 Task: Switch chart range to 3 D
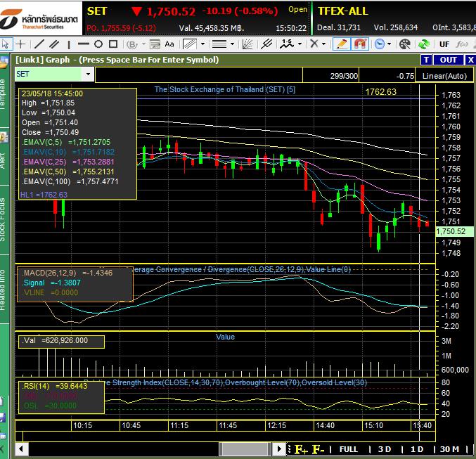click(385, 449)
